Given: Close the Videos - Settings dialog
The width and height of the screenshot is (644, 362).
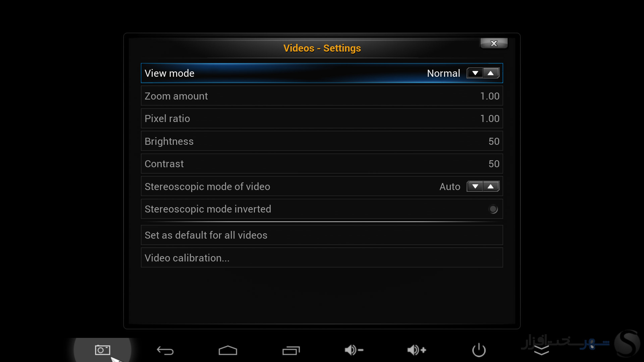Looking at the screenshot, I should tap(494, 43).
